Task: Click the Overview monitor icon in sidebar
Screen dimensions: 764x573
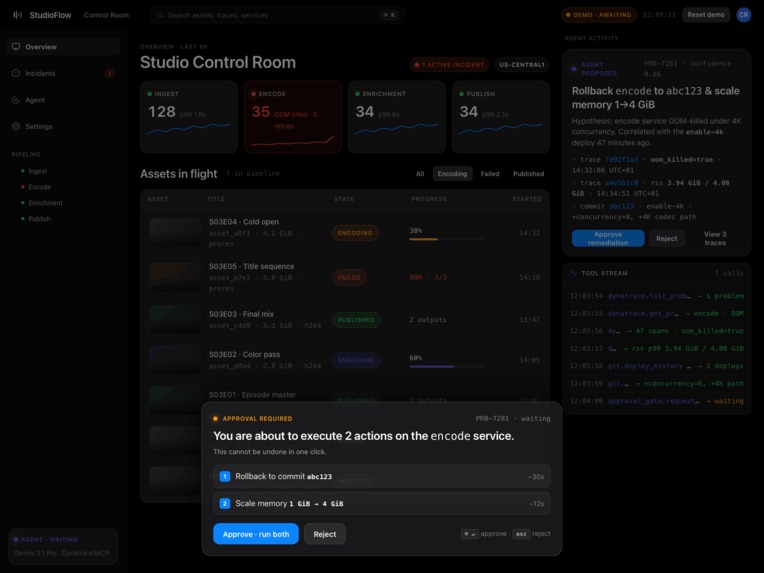Action: coord(16,47)
